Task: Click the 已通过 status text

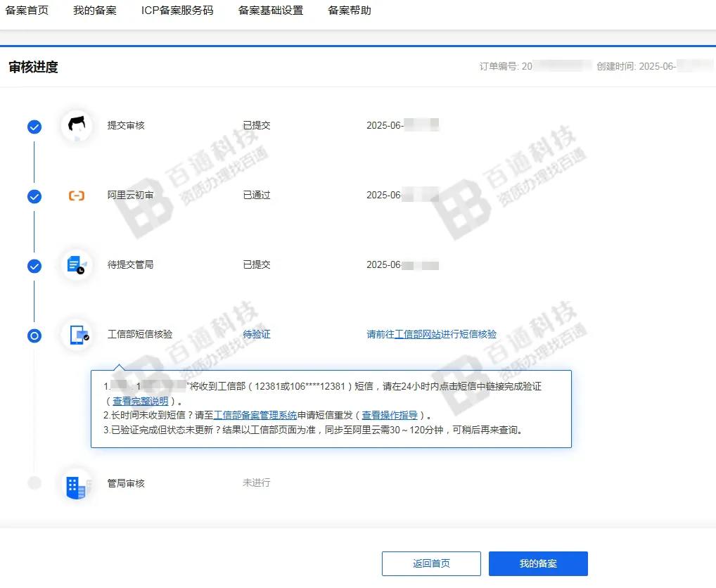Action: tap(257, 195)
